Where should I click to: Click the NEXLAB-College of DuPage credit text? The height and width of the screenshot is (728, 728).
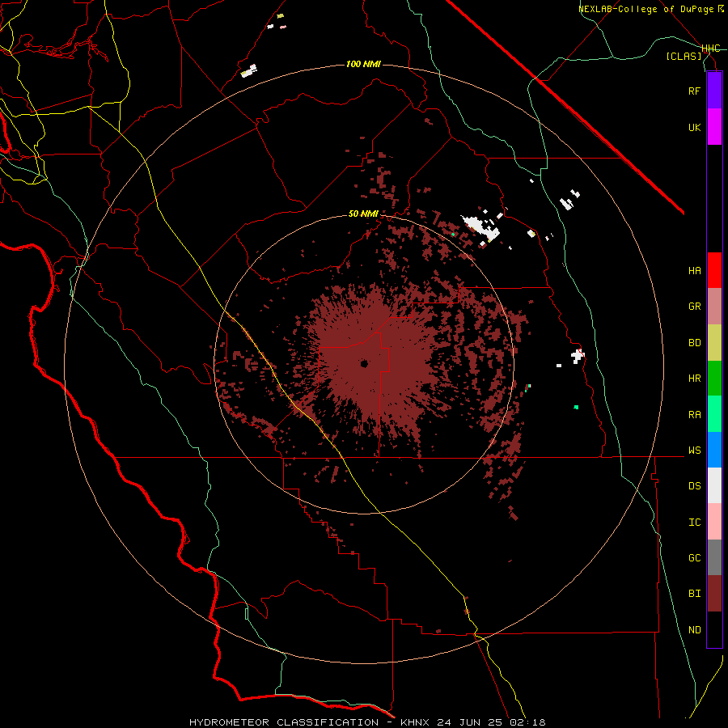coord(645,9)
